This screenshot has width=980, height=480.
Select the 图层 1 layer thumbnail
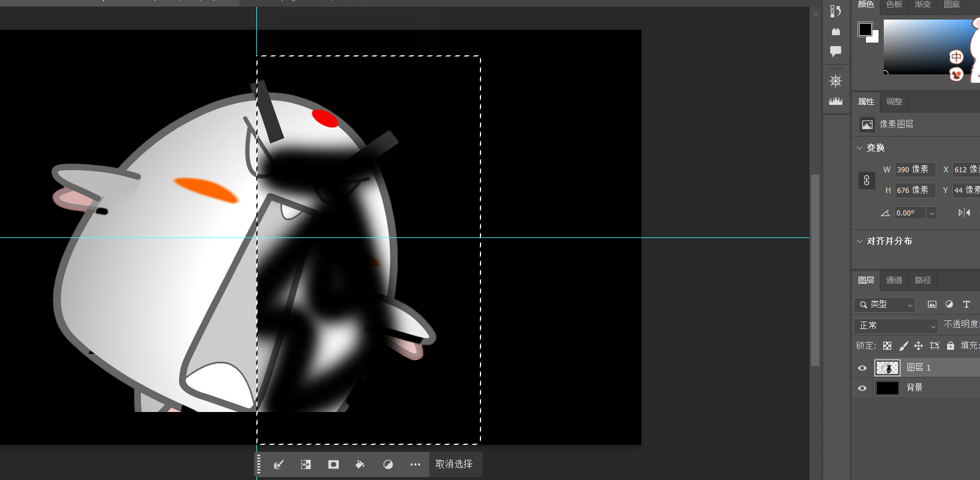887,368
